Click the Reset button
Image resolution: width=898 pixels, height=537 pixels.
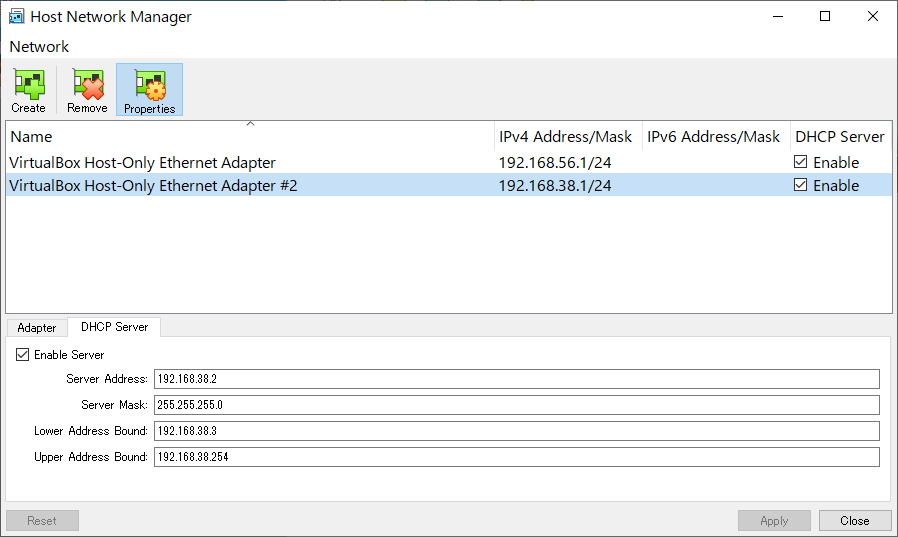pyautogui.click(x=42, y=520)
